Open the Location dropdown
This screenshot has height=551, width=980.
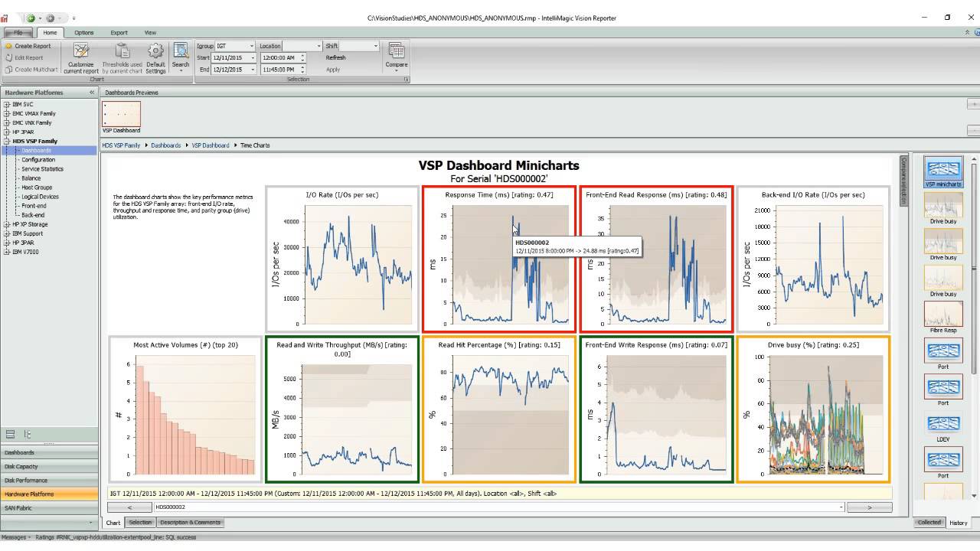tap(318, 46)
